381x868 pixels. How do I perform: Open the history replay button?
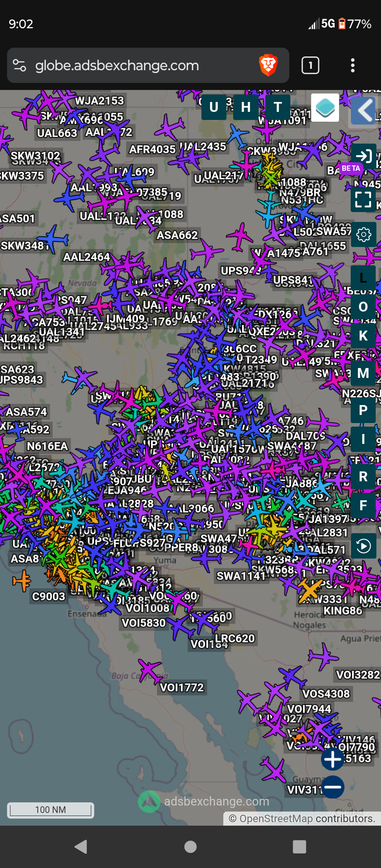coord(363,546)
